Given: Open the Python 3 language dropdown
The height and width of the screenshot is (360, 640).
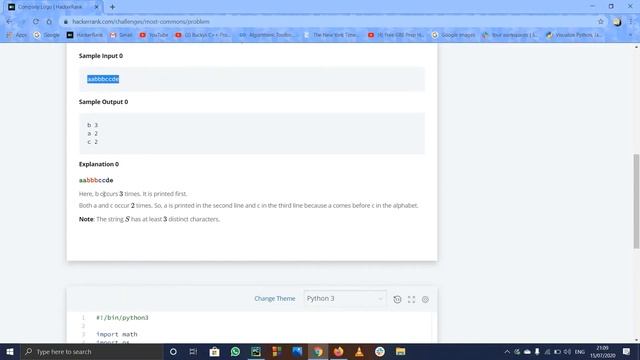Looking at the screenshot, I should pyautogui.click(x=344, y=299).
